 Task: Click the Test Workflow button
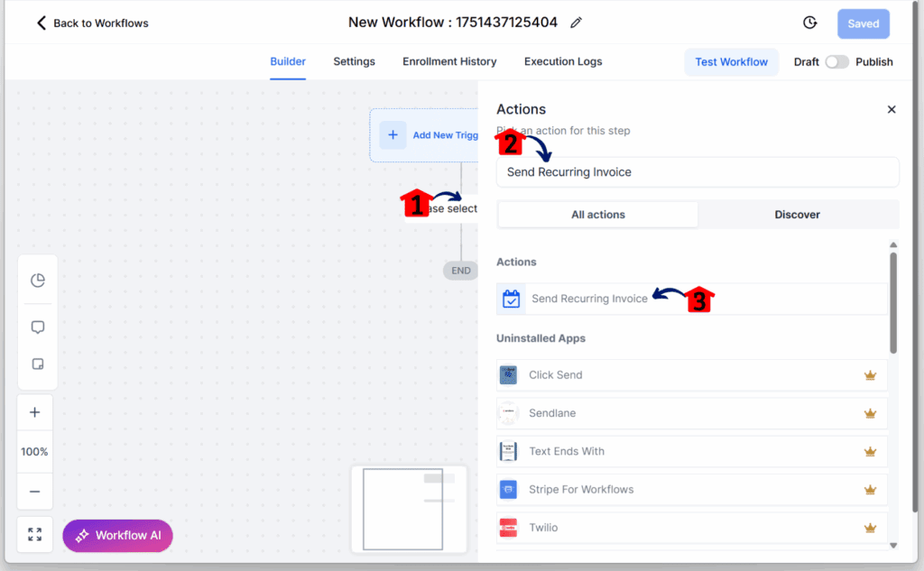click(x=731, y=62)
